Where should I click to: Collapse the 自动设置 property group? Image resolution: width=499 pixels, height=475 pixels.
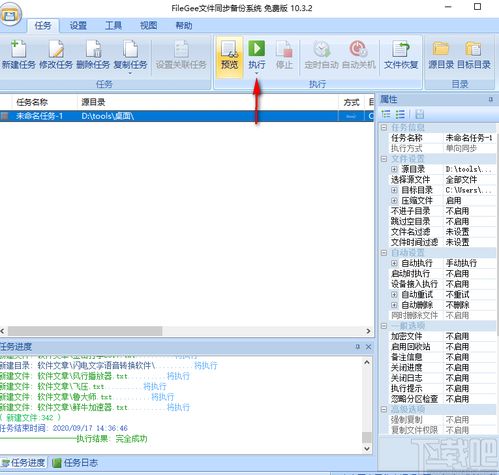coord(384,253)
